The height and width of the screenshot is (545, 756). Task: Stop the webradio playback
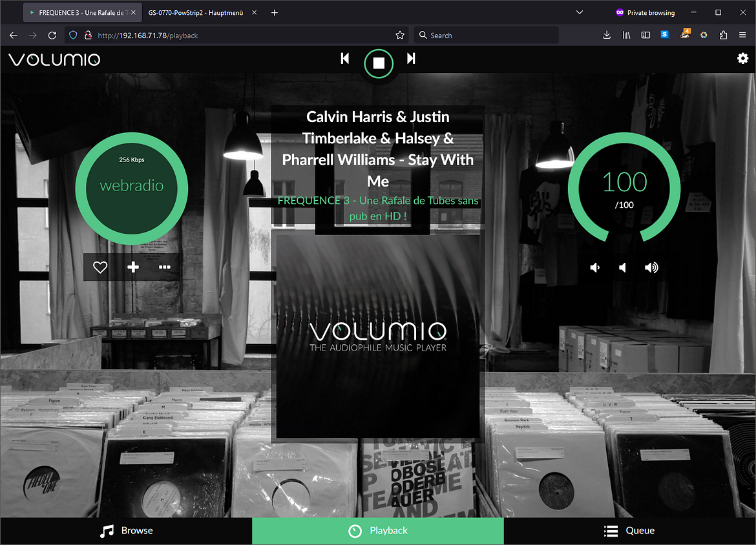pos(379,63)
